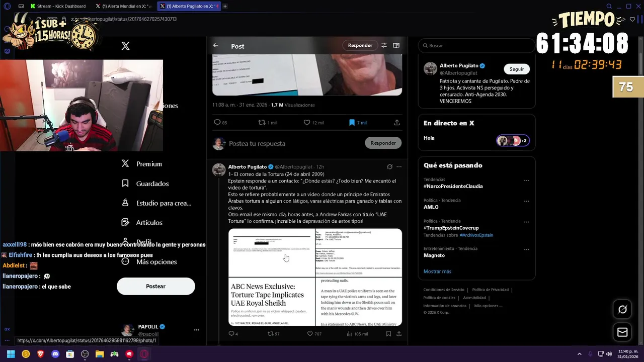Open Premium in the sidebar

142,164
